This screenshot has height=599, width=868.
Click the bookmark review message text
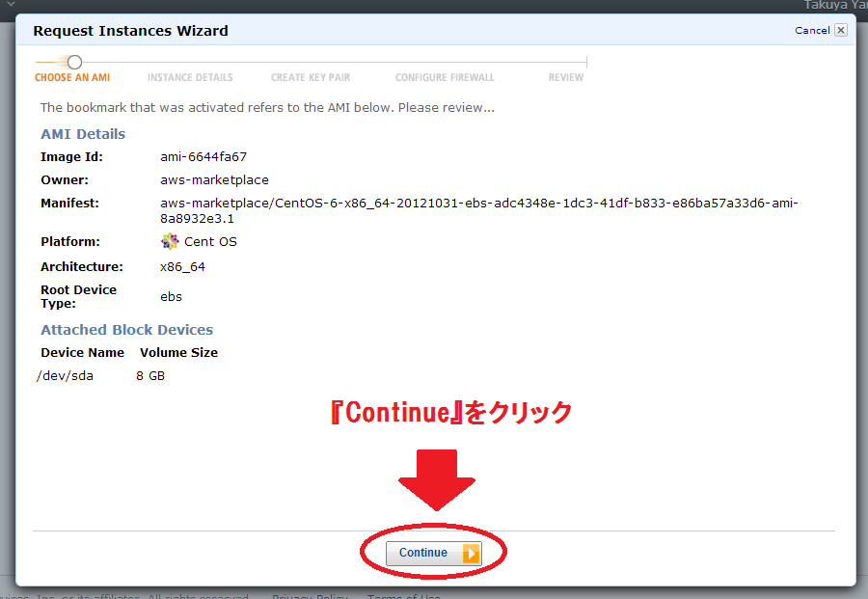point(267,107)
